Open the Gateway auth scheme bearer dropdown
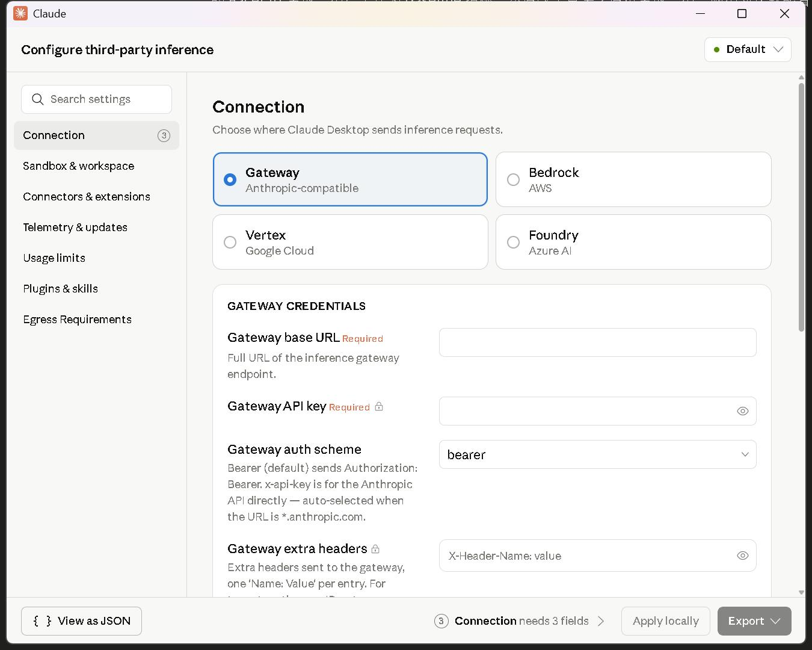The image size is (812, 650). click(x=597, y=454)
